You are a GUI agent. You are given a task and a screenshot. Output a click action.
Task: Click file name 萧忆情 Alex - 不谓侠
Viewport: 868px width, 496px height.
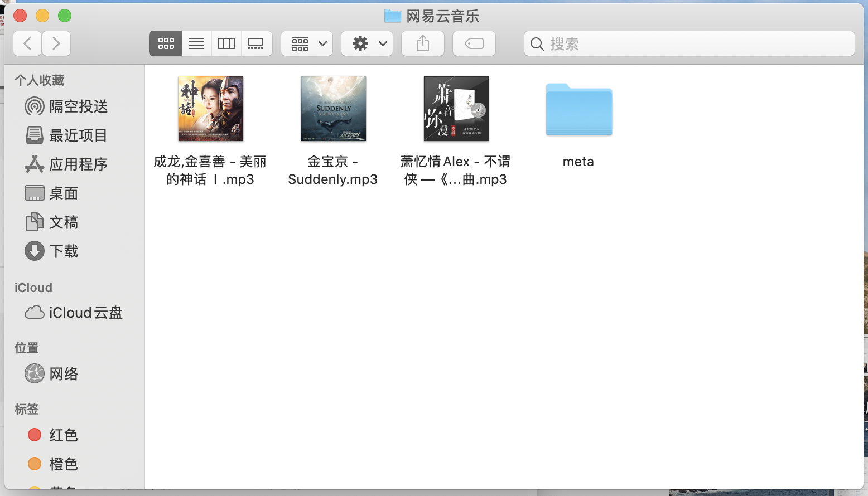pos(456,171)
